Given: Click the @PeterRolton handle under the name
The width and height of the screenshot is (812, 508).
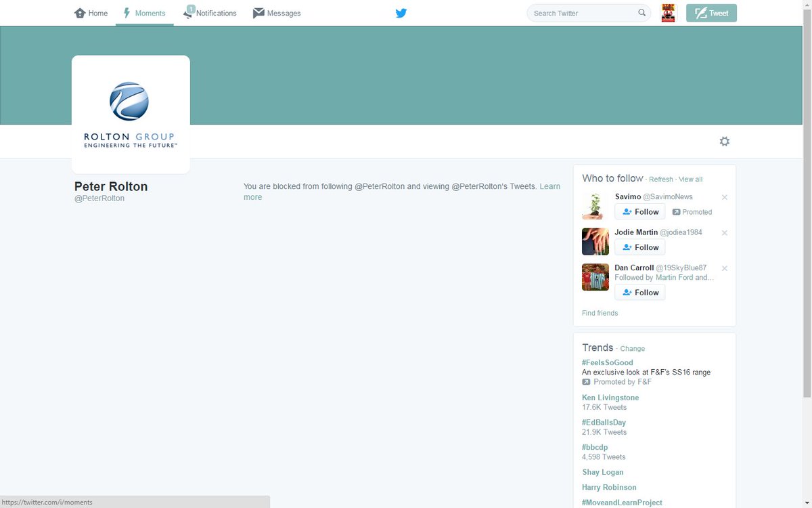Looking at the screenshot, I should [x=99, y=198].
